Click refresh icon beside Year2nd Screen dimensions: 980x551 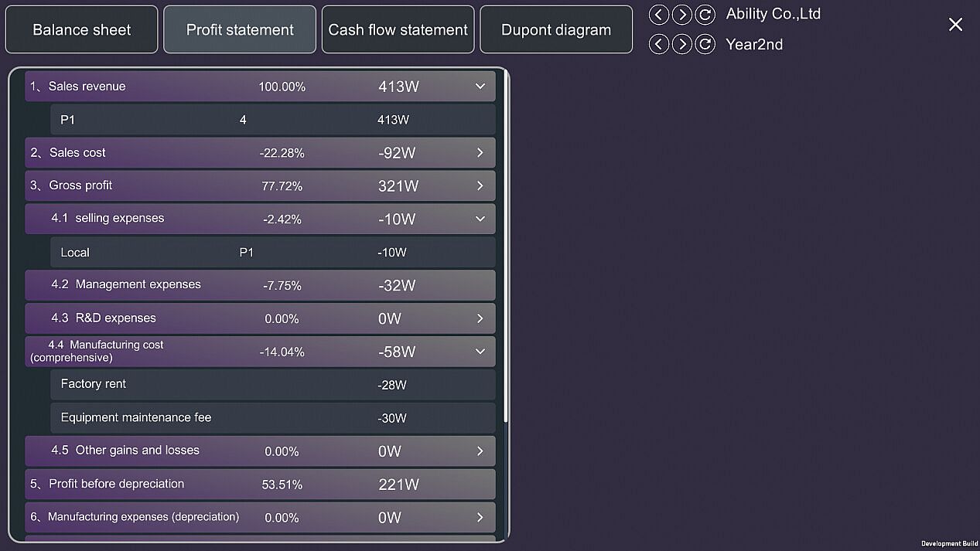coord(705,44)
